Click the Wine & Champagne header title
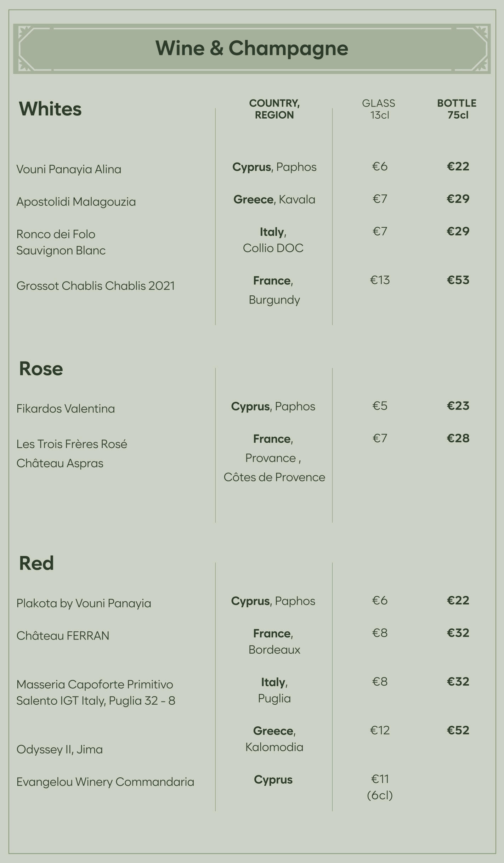Screen dimensions: 504x863 [251, 48]
